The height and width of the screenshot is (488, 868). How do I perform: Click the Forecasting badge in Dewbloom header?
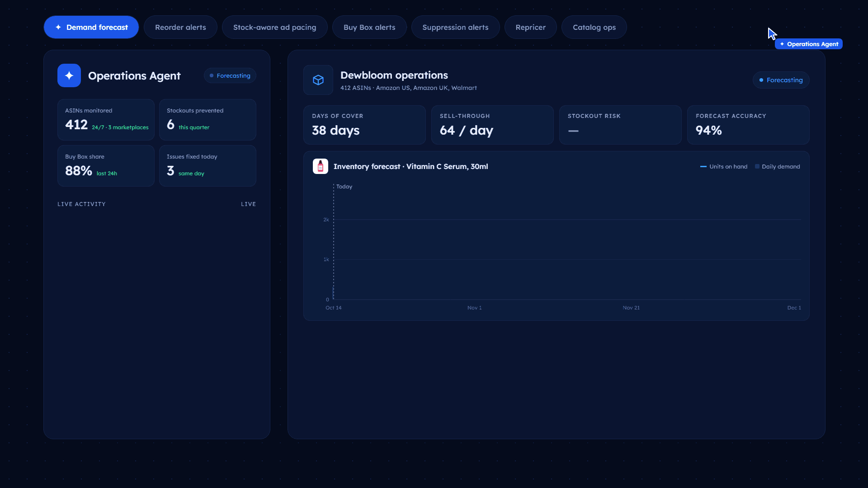coord(781,80)
